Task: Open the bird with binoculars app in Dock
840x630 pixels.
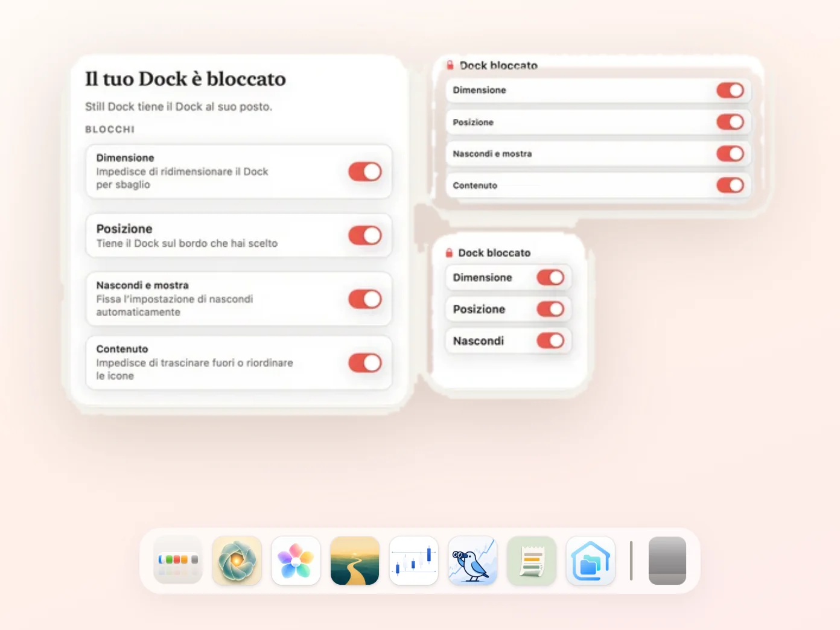Action: tap(472, 561)
